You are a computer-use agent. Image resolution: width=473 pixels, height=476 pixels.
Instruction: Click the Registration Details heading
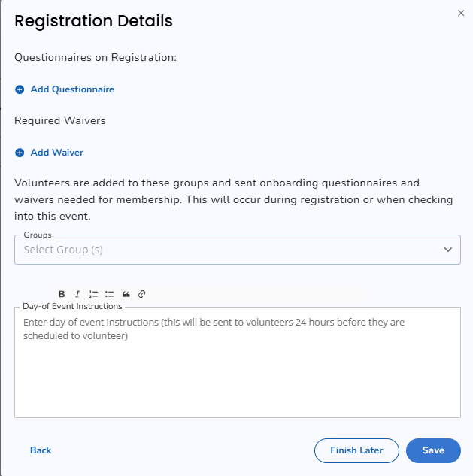click(x=93, y=21)
